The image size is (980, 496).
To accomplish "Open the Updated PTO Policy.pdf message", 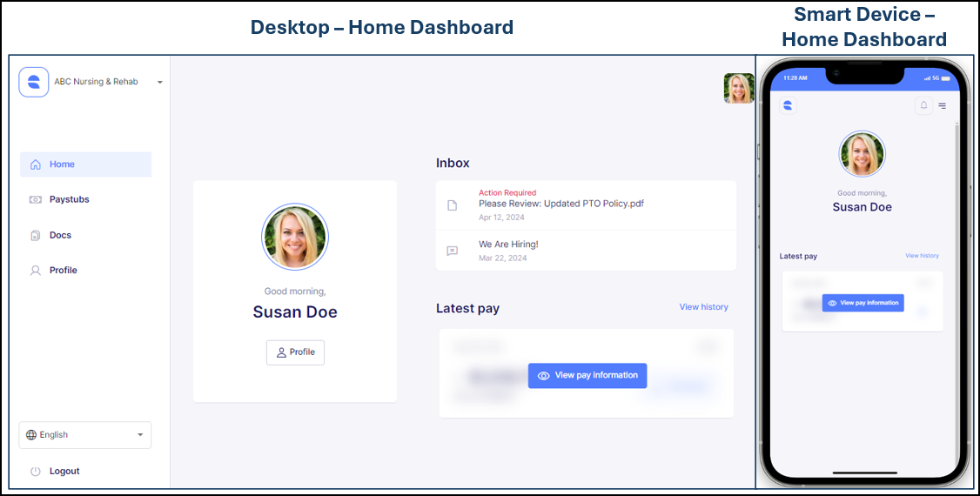I will [x=560, y=204].
